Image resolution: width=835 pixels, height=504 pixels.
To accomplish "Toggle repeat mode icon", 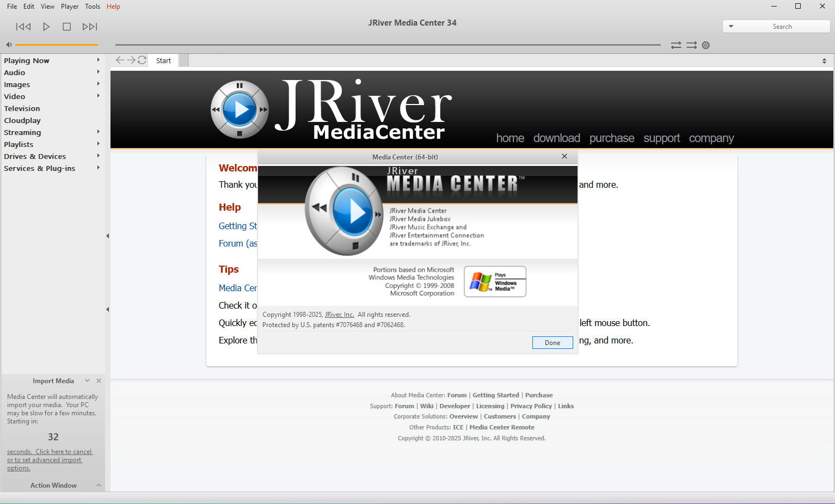I will click(676, 45).
